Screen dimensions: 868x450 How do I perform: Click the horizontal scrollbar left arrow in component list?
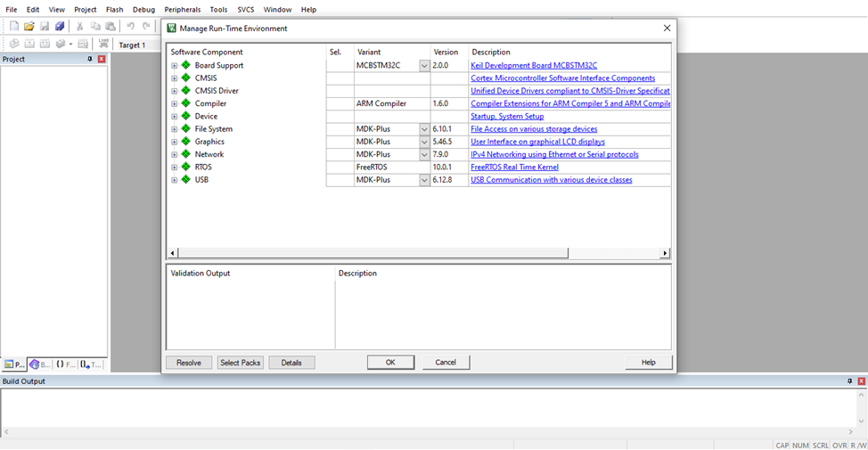click(173, 253)
